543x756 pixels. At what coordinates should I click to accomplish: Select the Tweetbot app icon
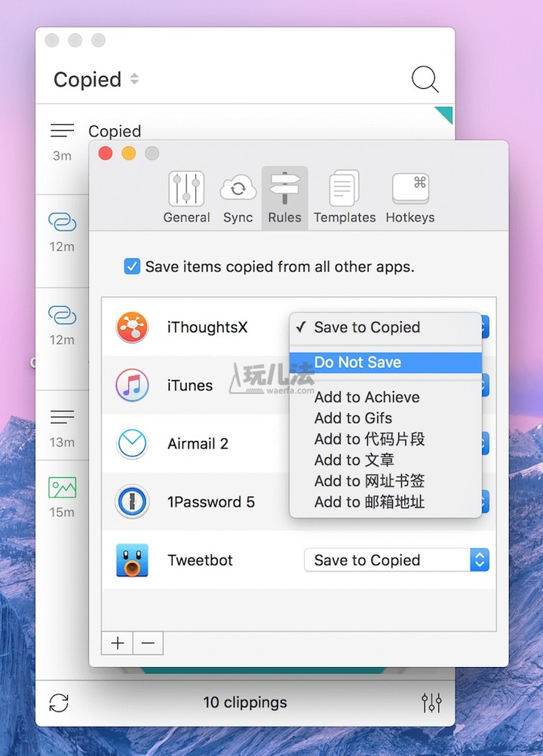[132, 560]
